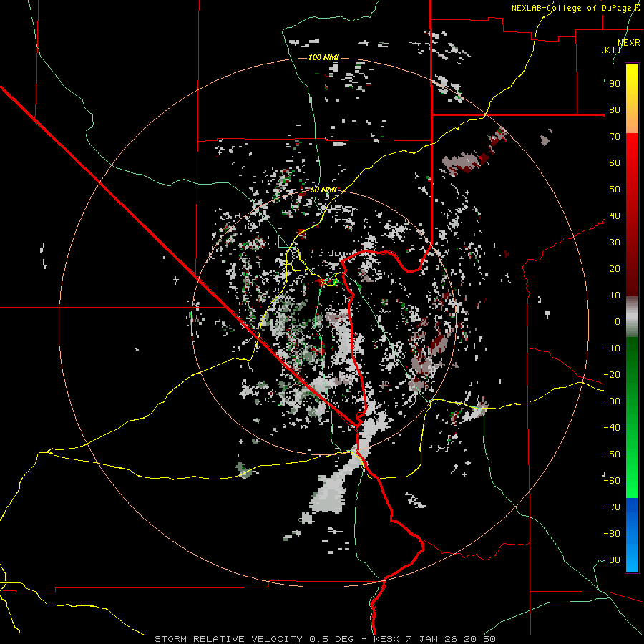This screenshot has height=644, width=644.
Task: Click the positive 70 value on the scale
Action: (x=615, y=137)
